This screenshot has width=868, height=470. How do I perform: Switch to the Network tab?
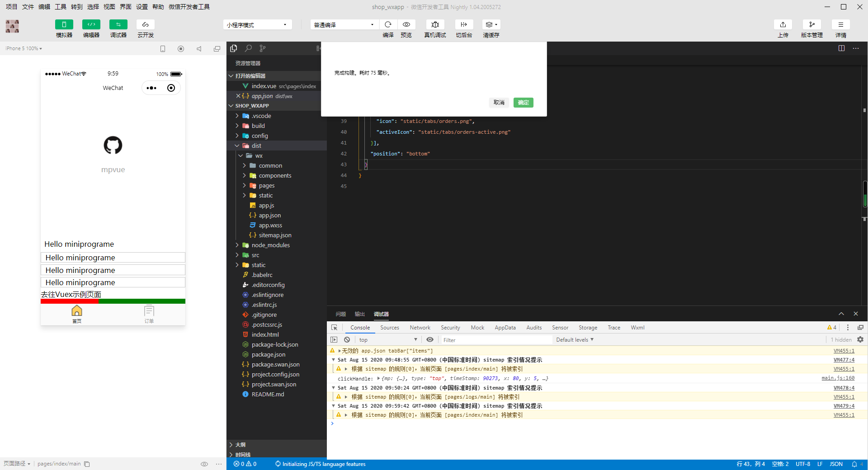point(420,328)
